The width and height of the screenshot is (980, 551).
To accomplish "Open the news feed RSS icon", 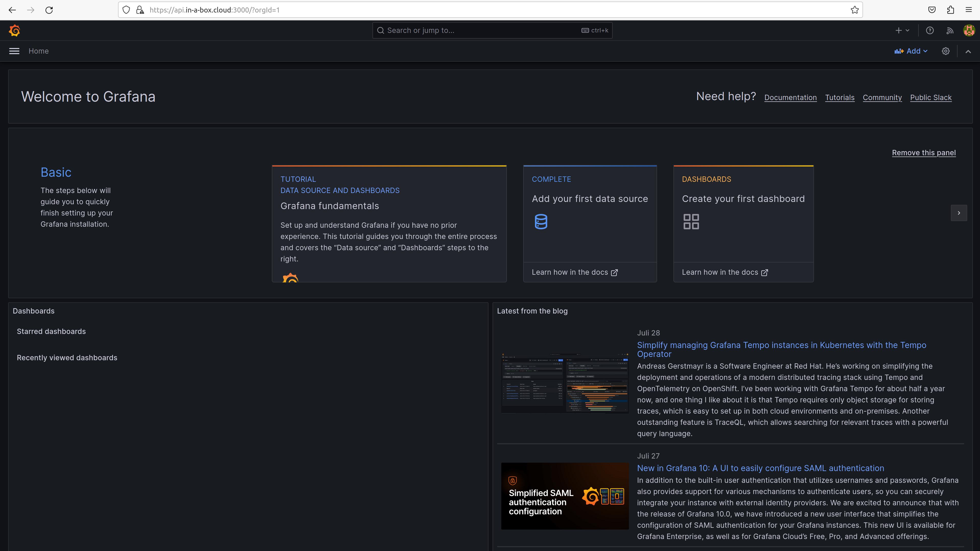I will pos(950,30).
